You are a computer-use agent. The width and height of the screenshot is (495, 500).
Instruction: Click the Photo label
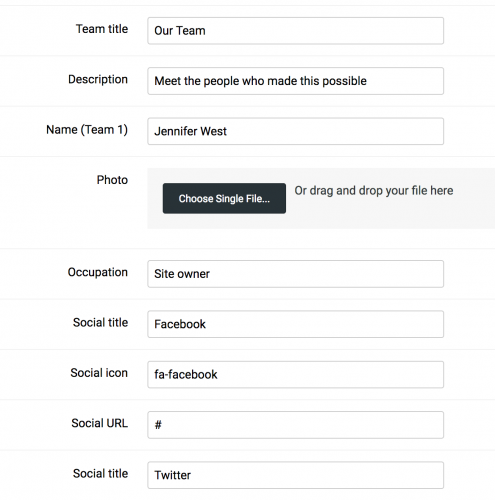(112, 180)
